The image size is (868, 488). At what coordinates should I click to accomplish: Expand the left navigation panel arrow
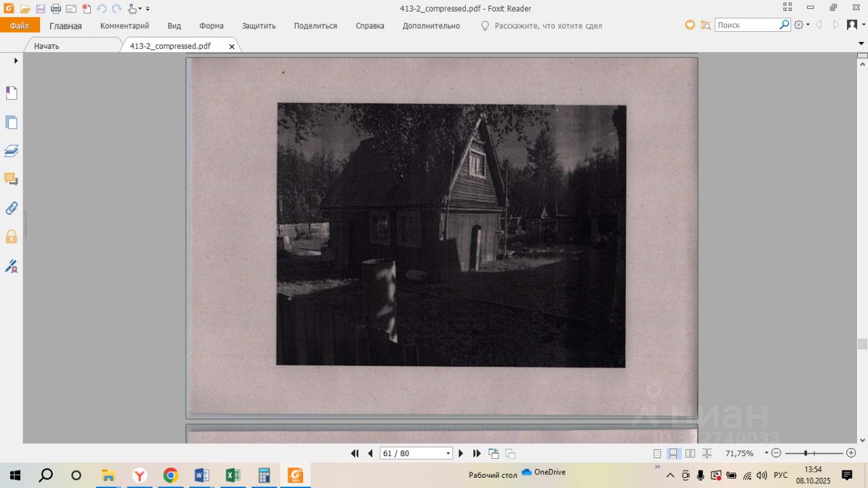point(16,61)
